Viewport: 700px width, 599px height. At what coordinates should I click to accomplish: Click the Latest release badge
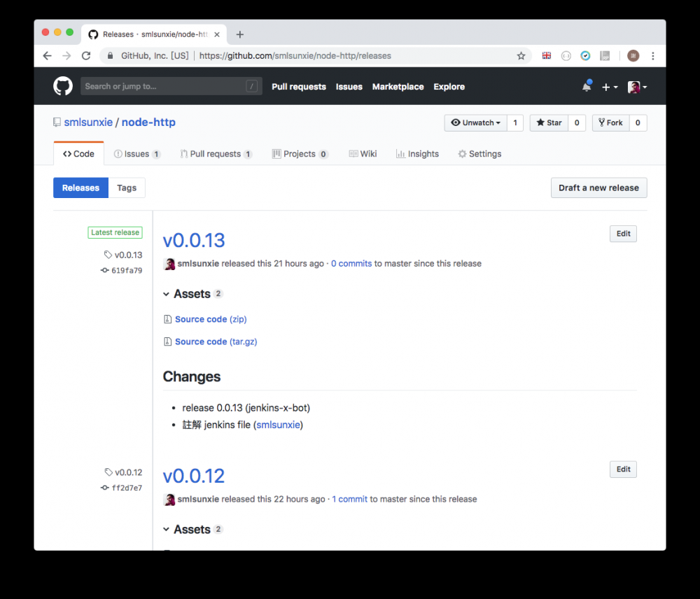point(115,232)
